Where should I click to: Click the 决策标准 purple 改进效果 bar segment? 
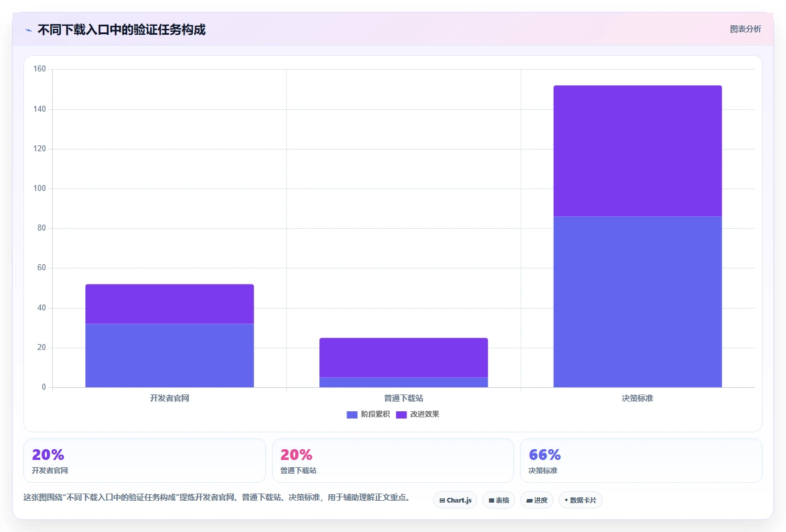pyautogui.click(x=638, y=151)
